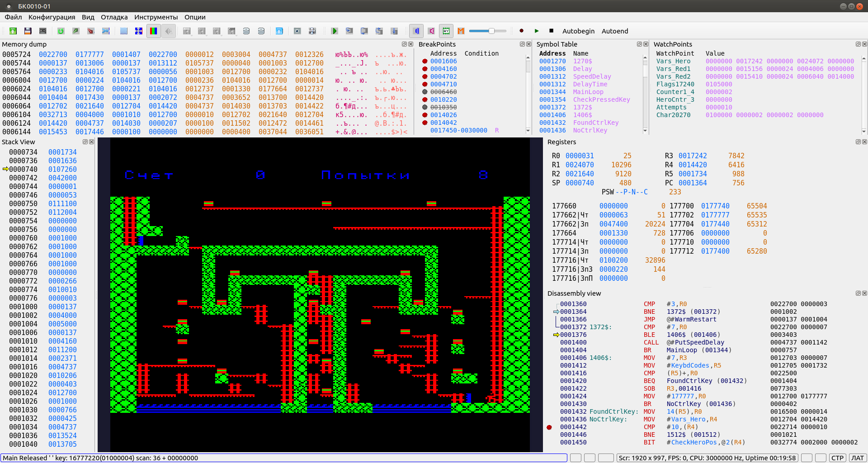Click the volume slider handle
Viewport: 868px width, 463px height.
[x=491, y=31]
